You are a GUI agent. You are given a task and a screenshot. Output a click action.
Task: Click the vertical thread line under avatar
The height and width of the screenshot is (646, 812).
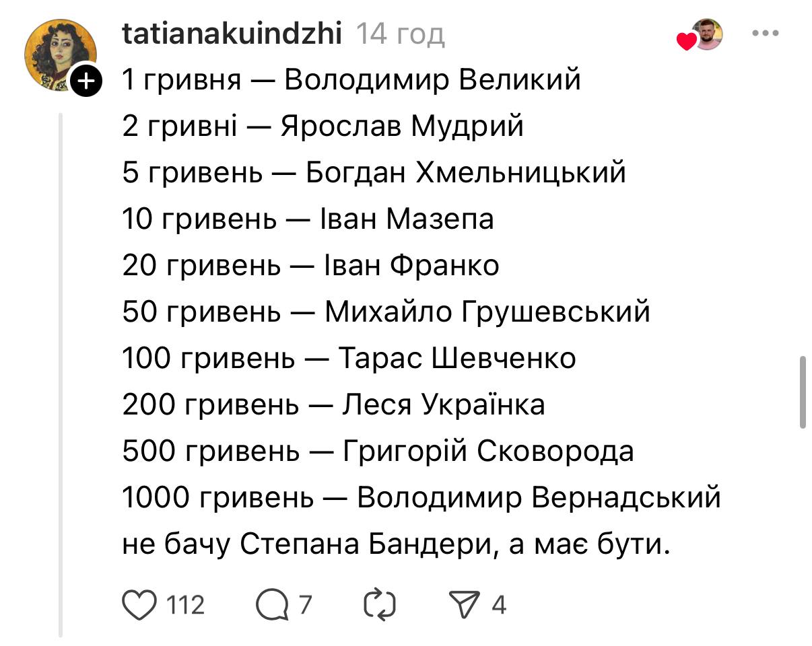pos(61,370)
